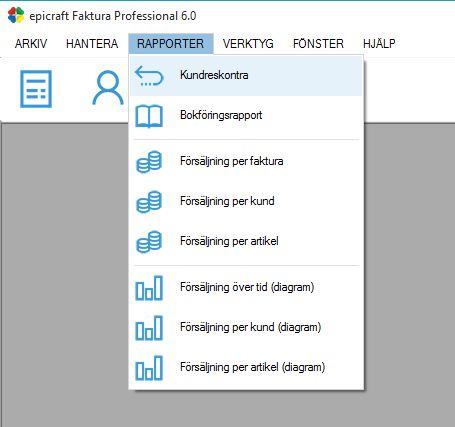This screenshot has height=427, width=455.
Task: Select Bokföringsrapport from the menu
Action: 246,116
